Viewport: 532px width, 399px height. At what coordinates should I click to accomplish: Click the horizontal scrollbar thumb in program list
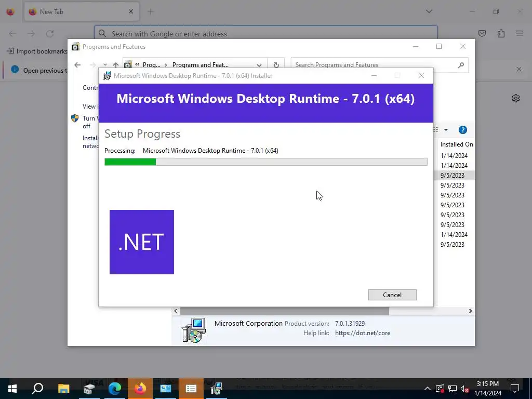coord(284,311)
